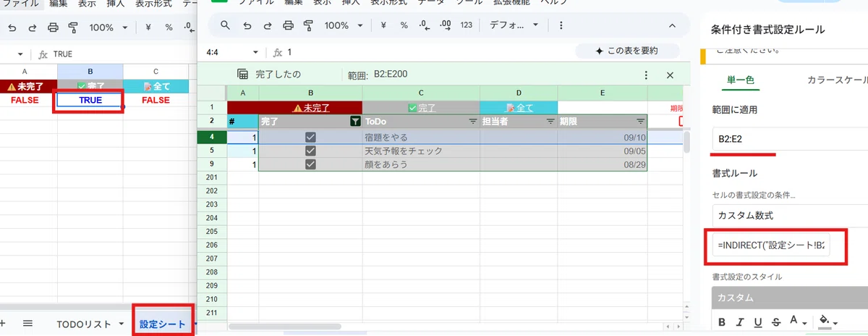This screenshot has width=868, height=336.
Task: Redo in the left window toolbar
Action: pyautogui.click(x=32, y=28)
